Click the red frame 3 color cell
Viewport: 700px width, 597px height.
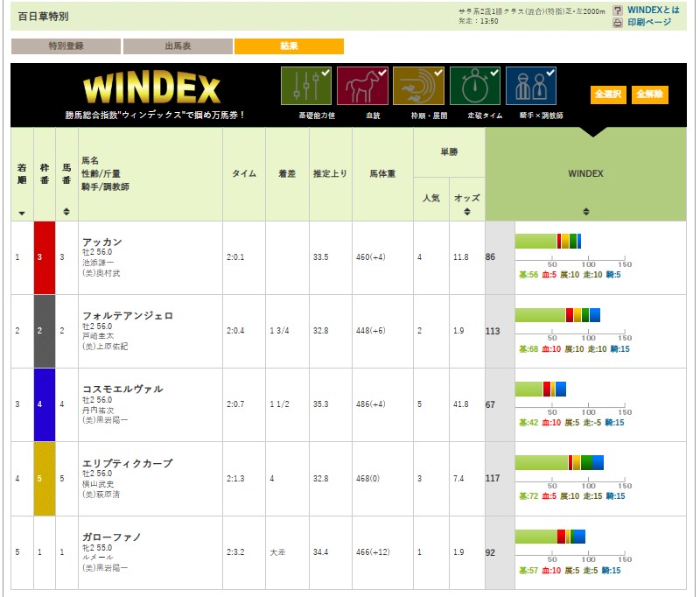45,257
